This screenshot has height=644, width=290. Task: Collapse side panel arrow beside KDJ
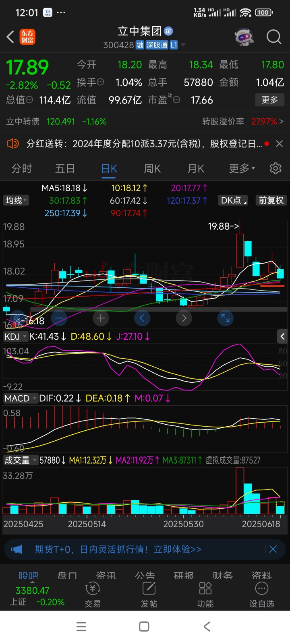tap(282, 336)
